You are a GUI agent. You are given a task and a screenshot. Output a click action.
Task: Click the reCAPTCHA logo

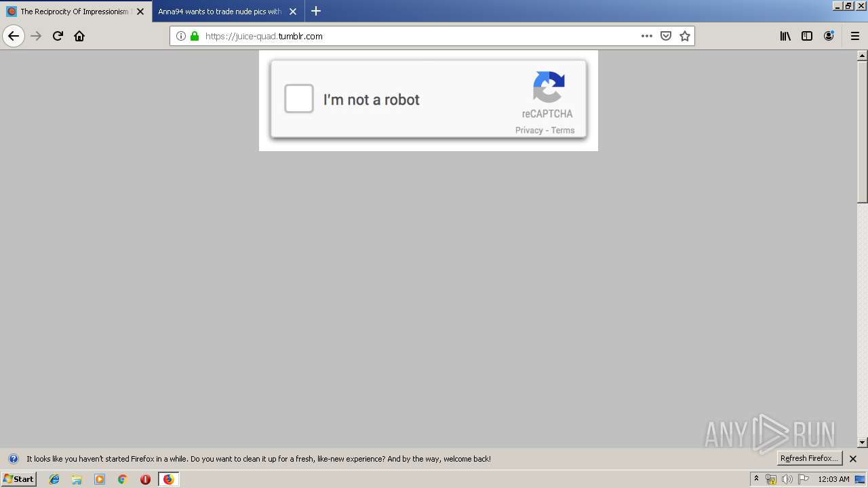pyautogui.click(x=549, y=87)
